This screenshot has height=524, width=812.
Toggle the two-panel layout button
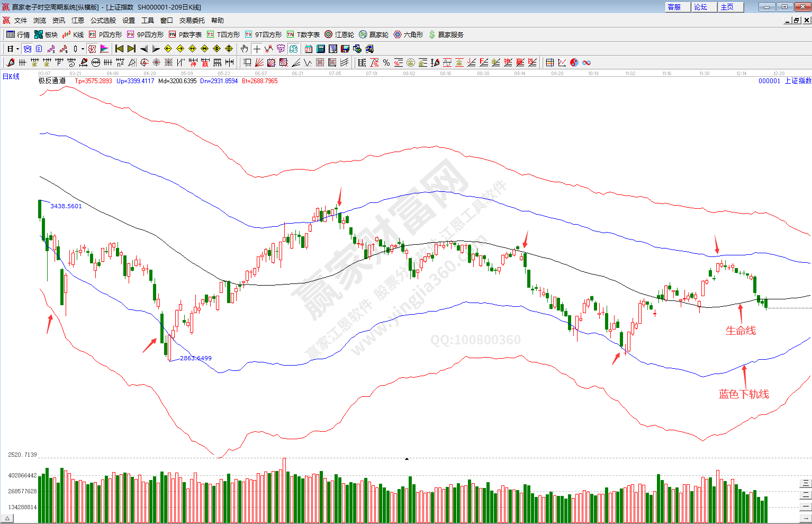805,495
